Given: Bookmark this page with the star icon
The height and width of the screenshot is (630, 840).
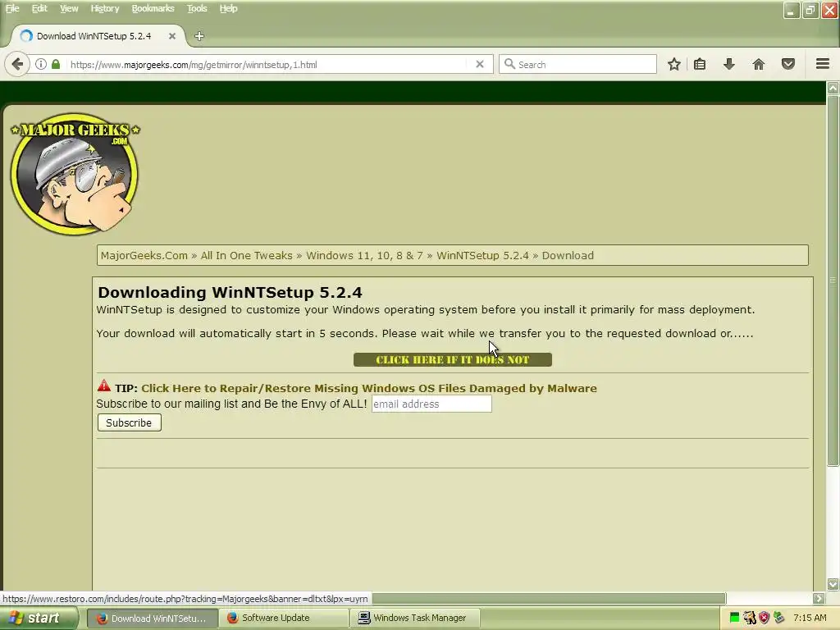Looking at the screenshot, I should [674, 64].
